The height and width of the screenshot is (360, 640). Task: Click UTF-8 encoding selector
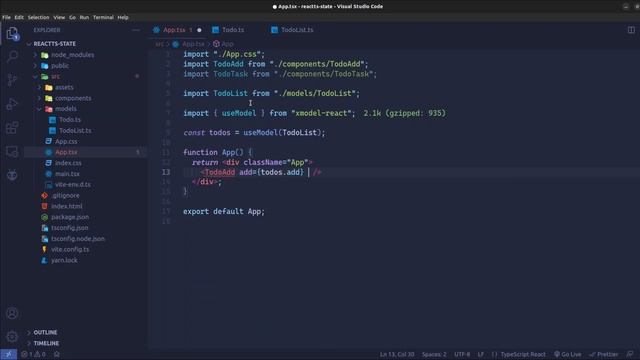tap(462, 354)
